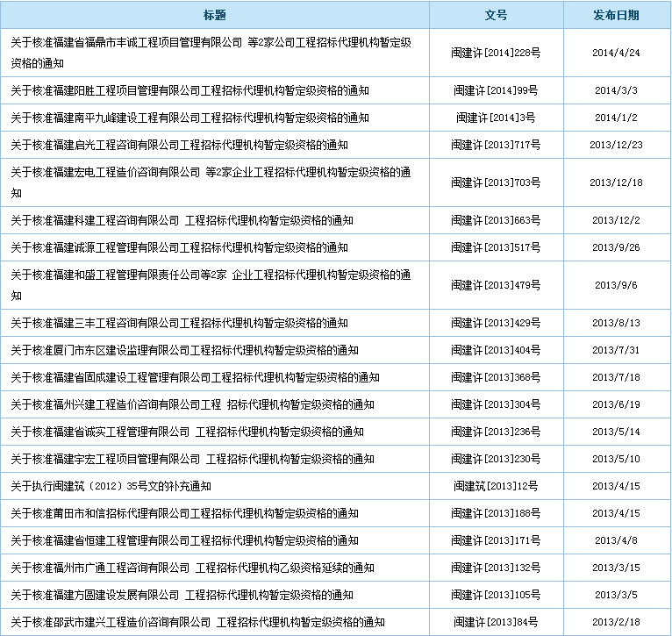Open the 福建阳胜工程项目管理 notice
This screenshot has height=636, width=672.
[189, 90]
